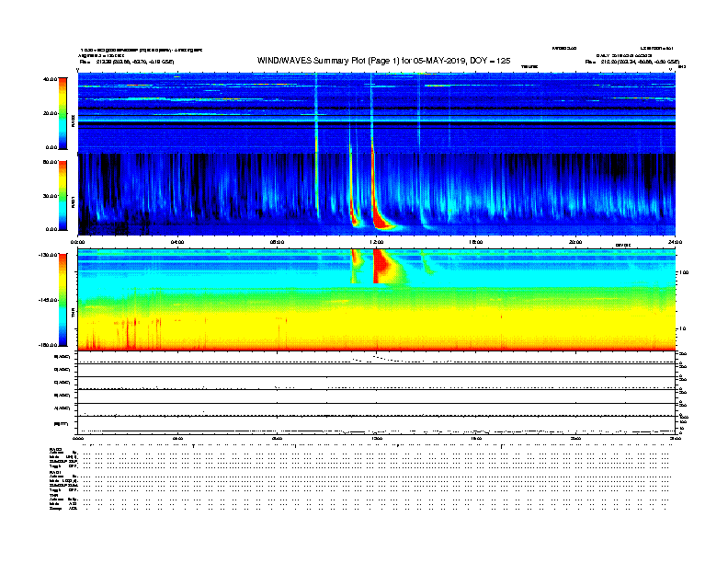Click the vertical RAD2 axis label
728x563 pixels.
coord(73,121)
